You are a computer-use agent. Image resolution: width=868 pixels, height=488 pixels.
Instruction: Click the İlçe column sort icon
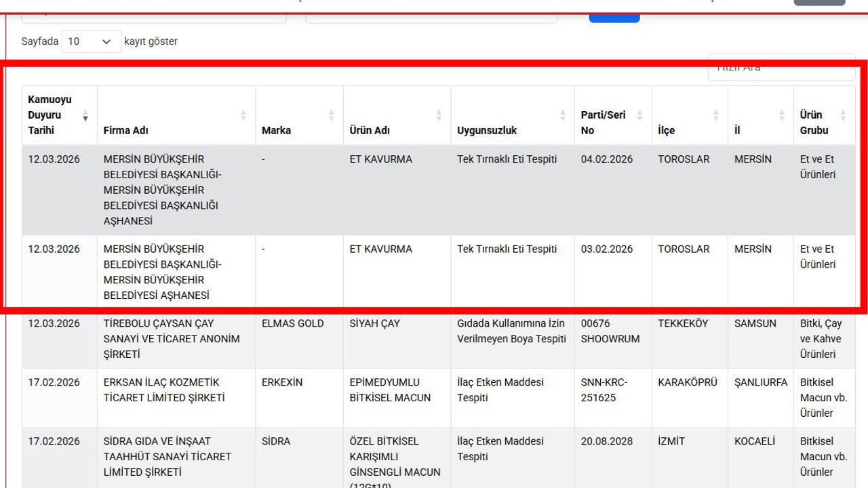pyautogui.click(x=715, y=116)
